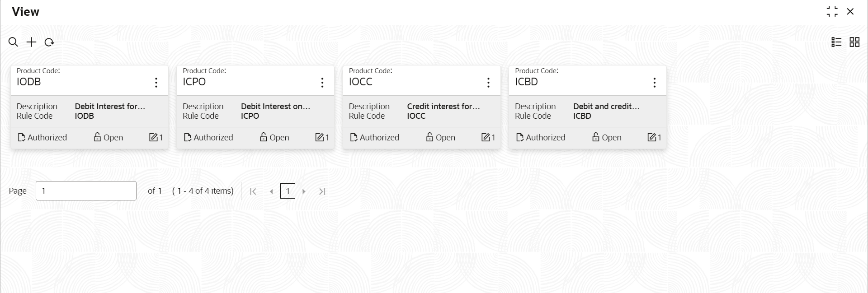Switch to tile grid view layout
The height and width of the screenshot is (293, 868).
[x=854, y=42]
